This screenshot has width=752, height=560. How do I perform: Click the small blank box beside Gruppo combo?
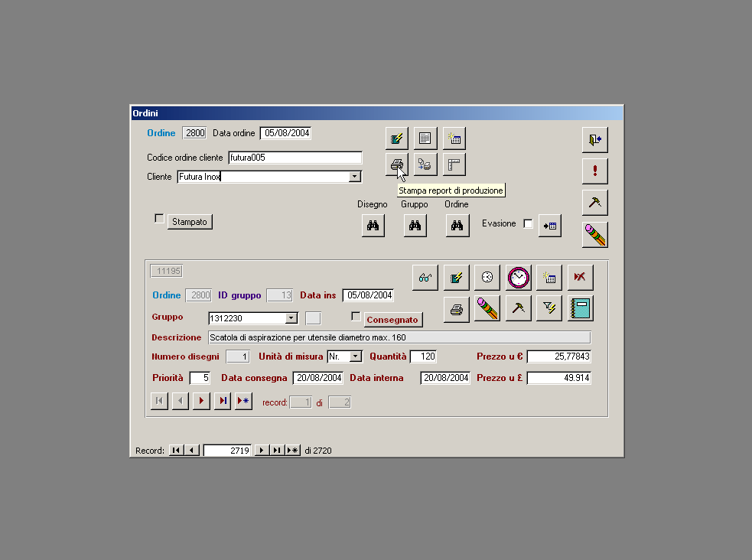tap(313, 318)
